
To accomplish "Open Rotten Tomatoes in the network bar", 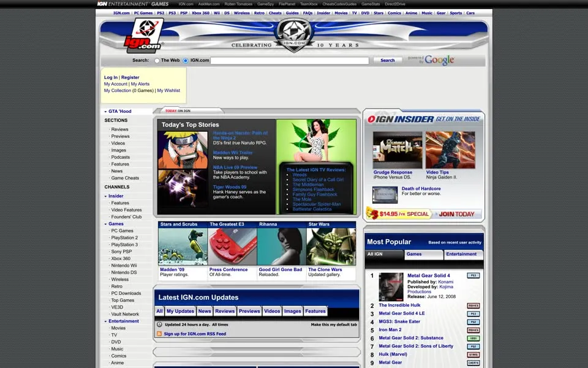I will [x=238, y=4].
